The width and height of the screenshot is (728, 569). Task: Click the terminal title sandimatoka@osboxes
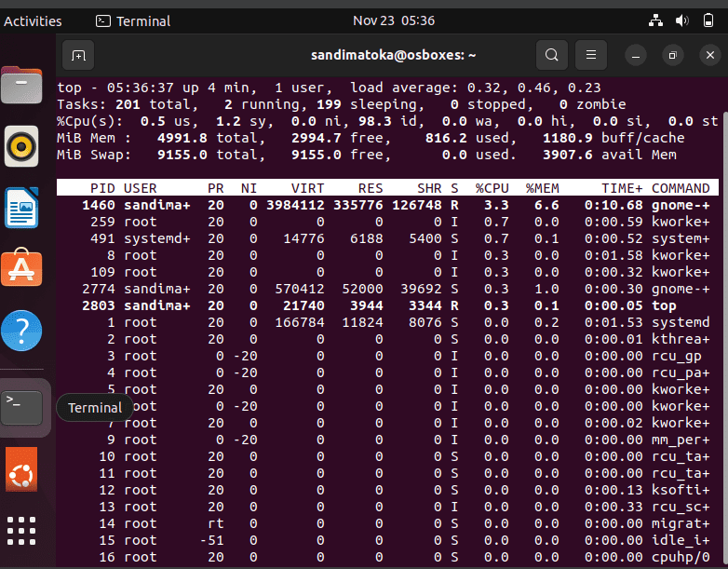click(393, 55)
